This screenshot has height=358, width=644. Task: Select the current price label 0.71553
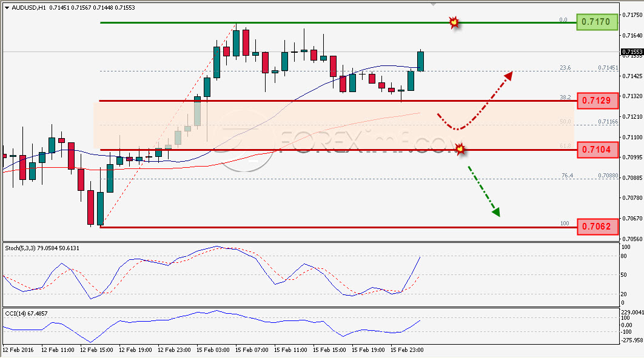pyautogui.click(x=632, y=51)
